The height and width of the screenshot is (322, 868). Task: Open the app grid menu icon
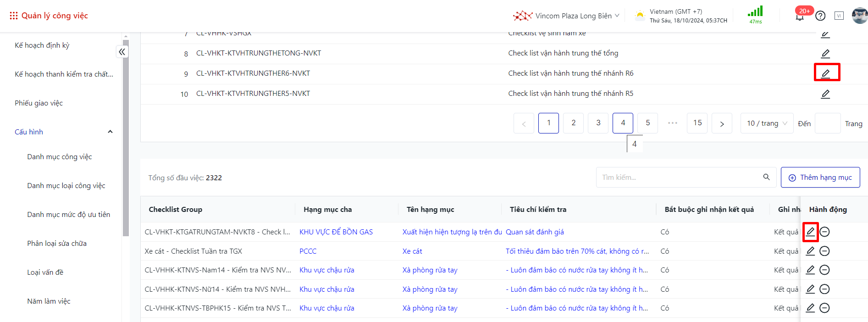[14, 16]
